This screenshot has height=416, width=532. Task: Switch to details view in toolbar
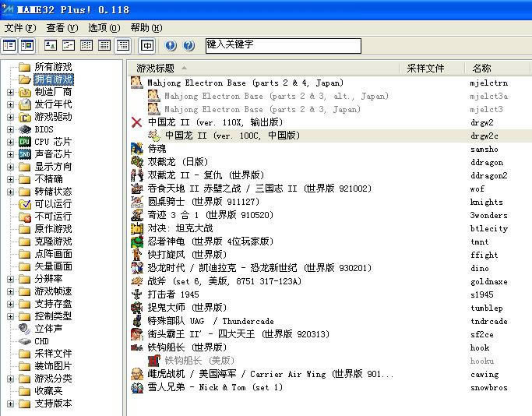[105, 46]
